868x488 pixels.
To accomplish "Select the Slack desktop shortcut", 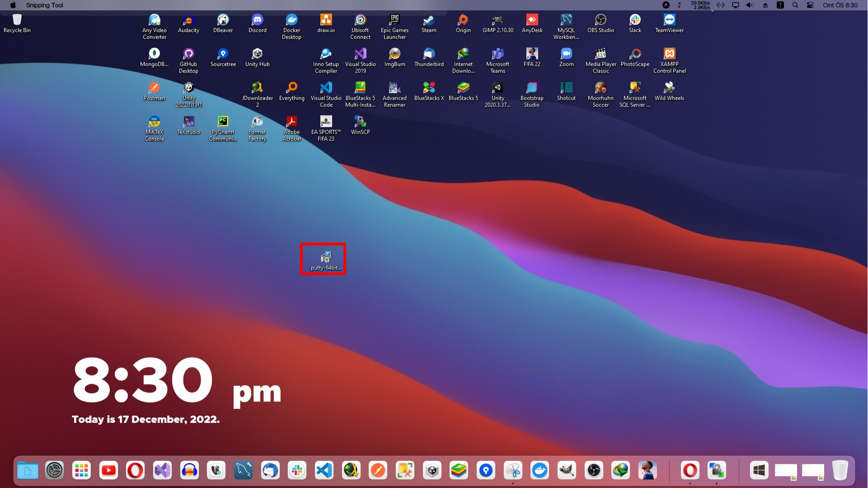I will (x=635, y=24).
